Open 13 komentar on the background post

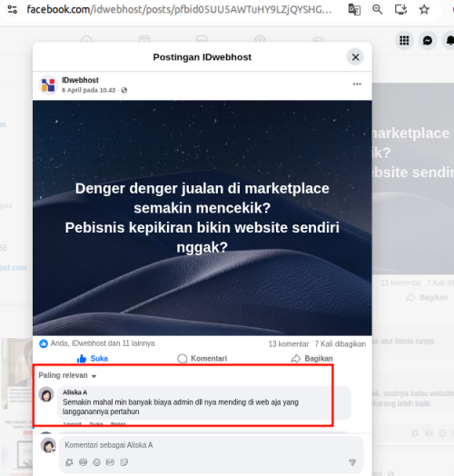[x=400, y=283]
